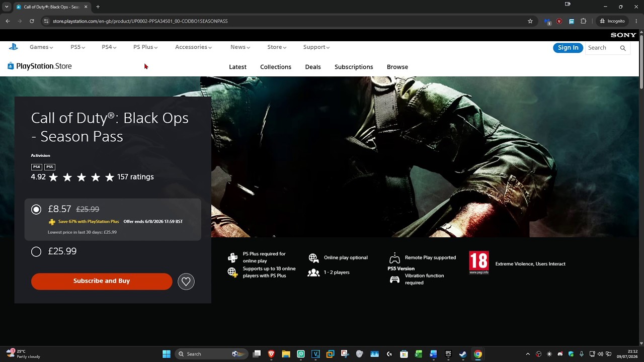
Task: Open Epic Games Launcher from the taskbar
Action: click(448, 354)
